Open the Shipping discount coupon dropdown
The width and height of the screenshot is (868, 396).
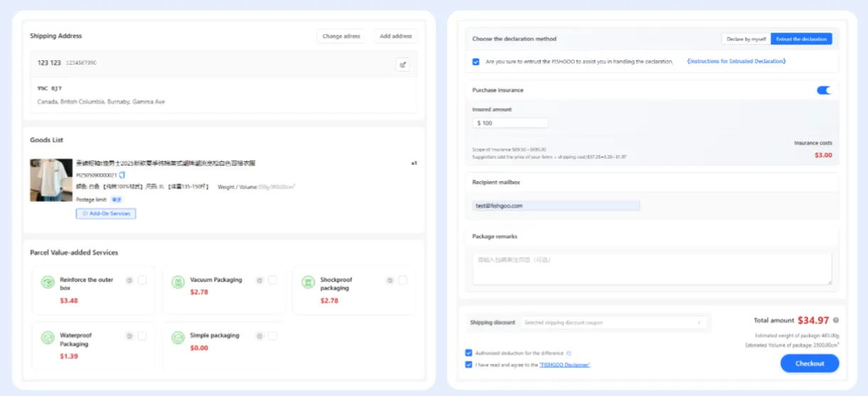pos(614,323)
